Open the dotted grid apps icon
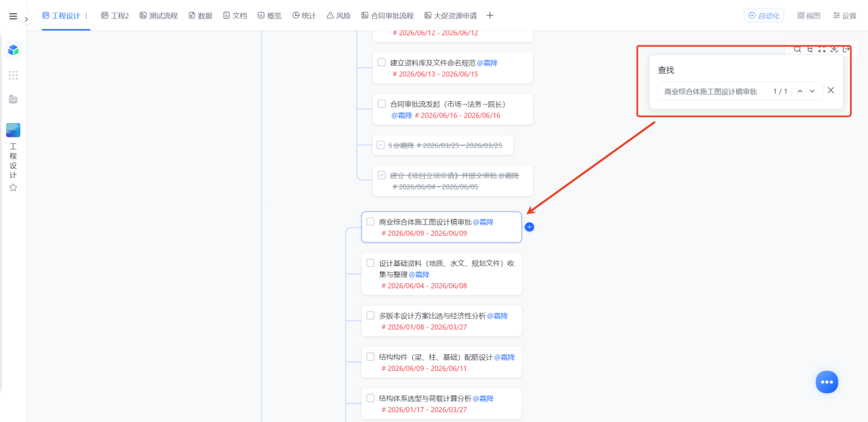This screenshot has height=422, width=868. coord(13,75)
